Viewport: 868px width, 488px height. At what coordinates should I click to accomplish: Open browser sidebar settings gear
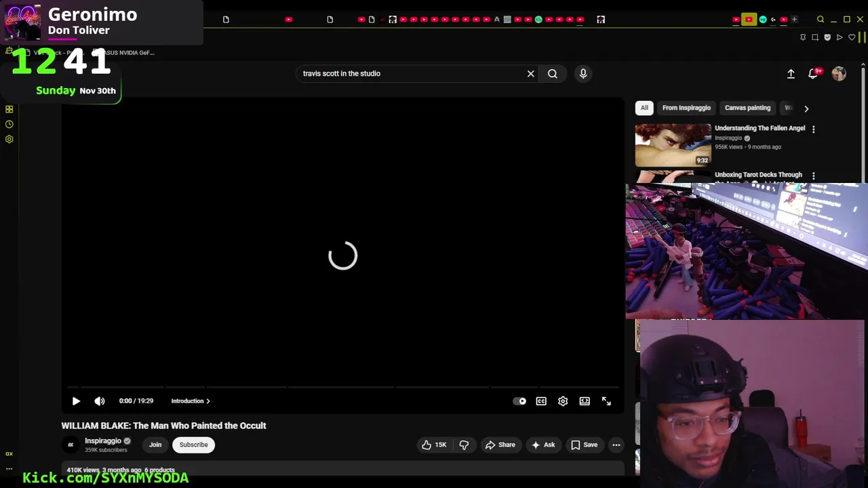(x=9, y=139)
